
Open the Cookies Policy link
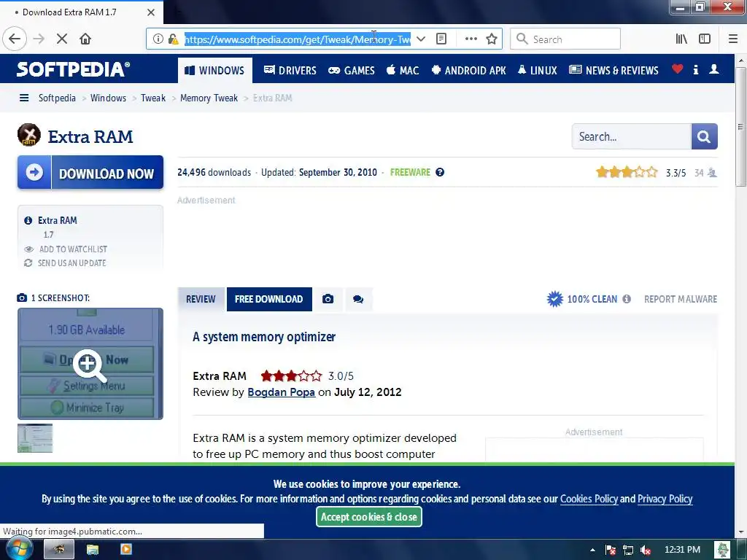coord(589,499)
